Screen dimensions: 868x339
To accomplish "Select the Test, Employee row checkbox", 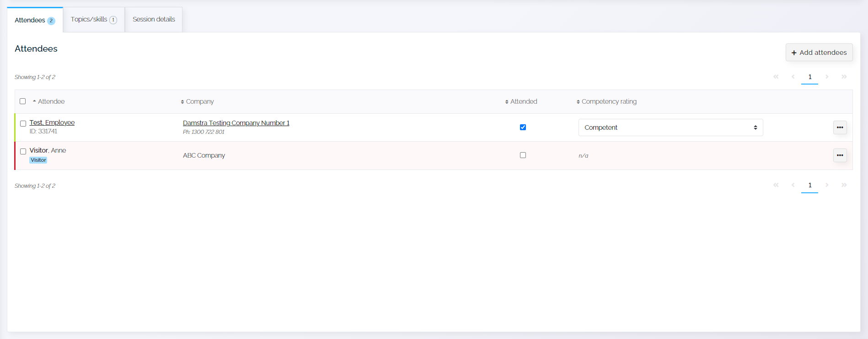I will coord(23,123).
